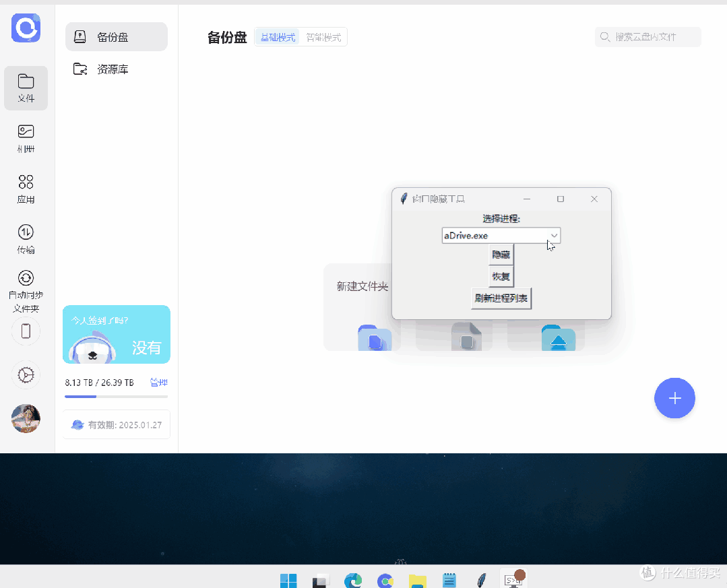
Task: Maximize the window hiding tool
Action: click(561, 199)
